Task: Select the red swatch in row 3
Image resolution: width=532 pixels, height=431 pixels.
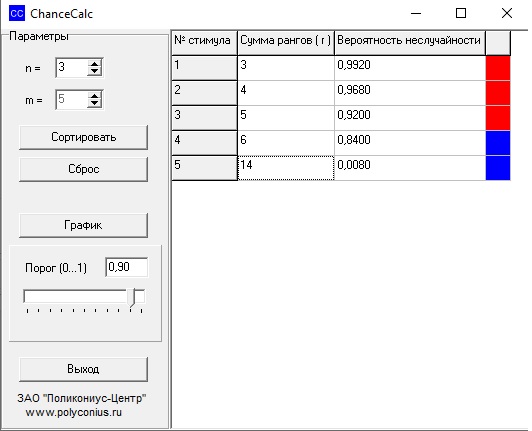Action: tap(498, 118)
